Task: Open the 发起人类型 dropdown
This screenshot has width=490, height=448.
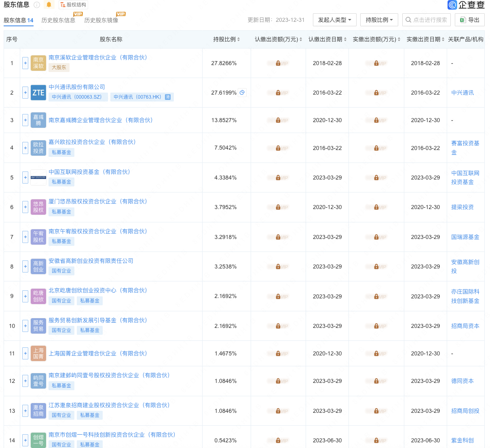Action: (x=333, y=19)
